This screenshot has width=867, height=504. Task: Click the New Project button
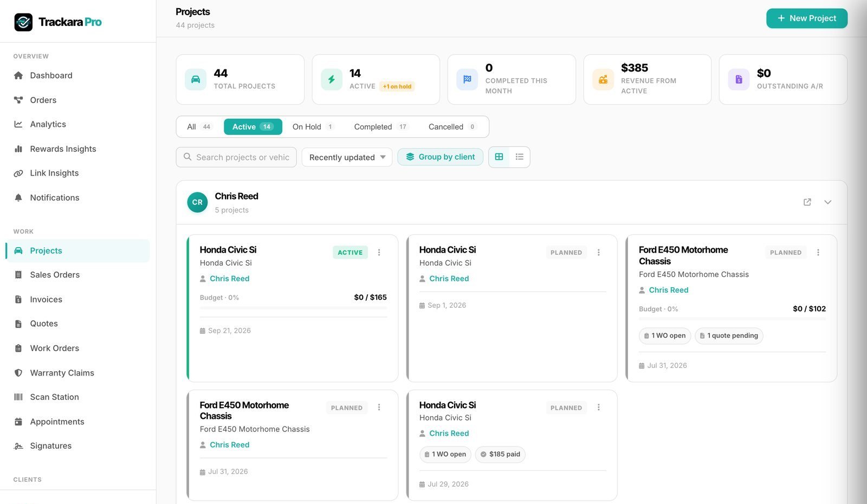coord(807,18)
